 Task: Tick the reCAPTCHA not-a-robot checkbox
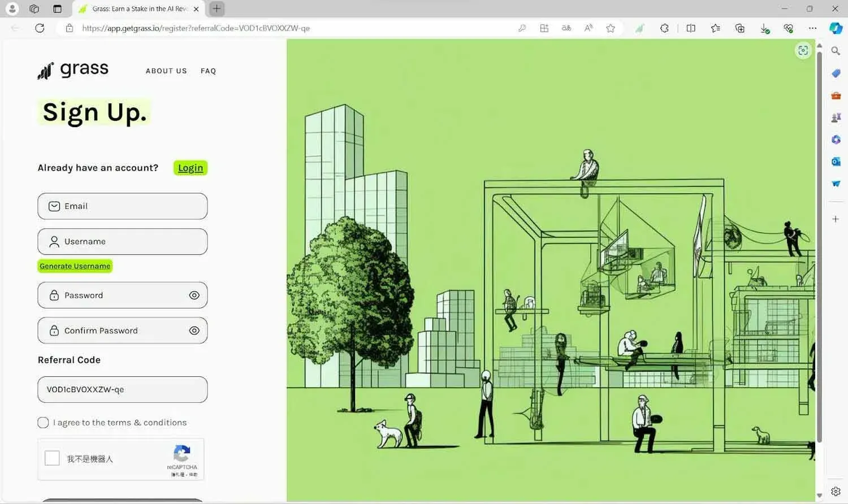tap(52, 458)
